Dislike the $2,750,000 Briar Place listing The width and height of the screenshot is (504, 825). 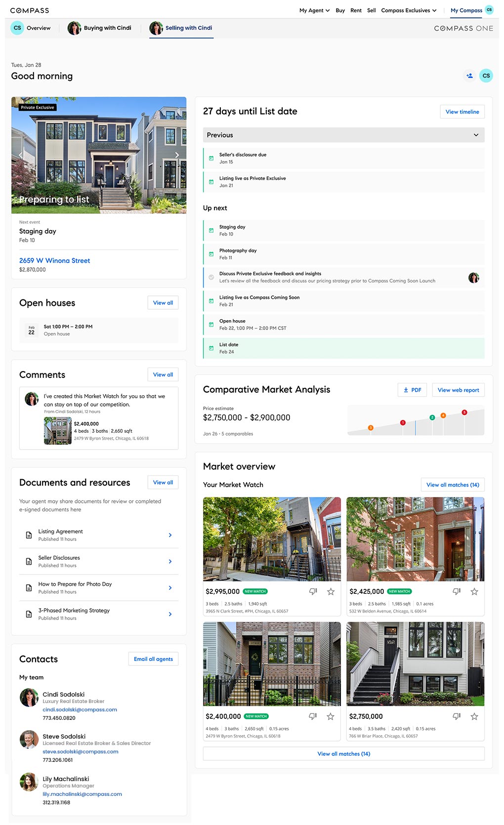tap(457, 716)
